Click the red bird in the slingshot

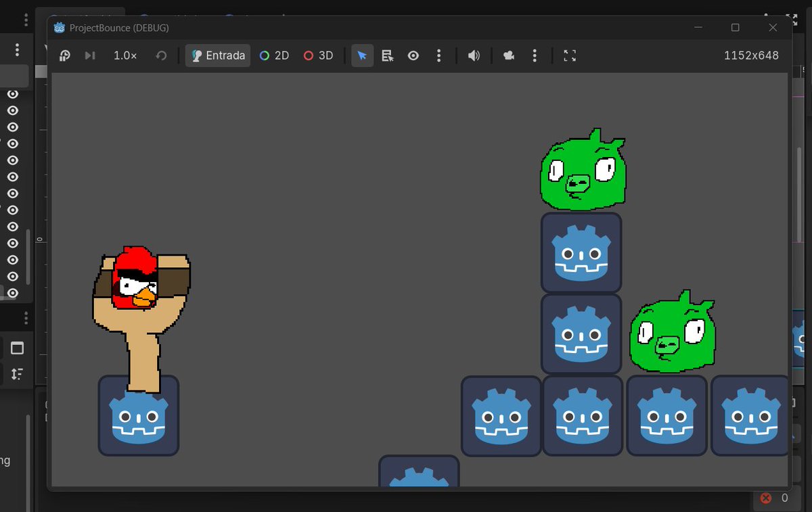pyautogui.click(x=135, y=278)
